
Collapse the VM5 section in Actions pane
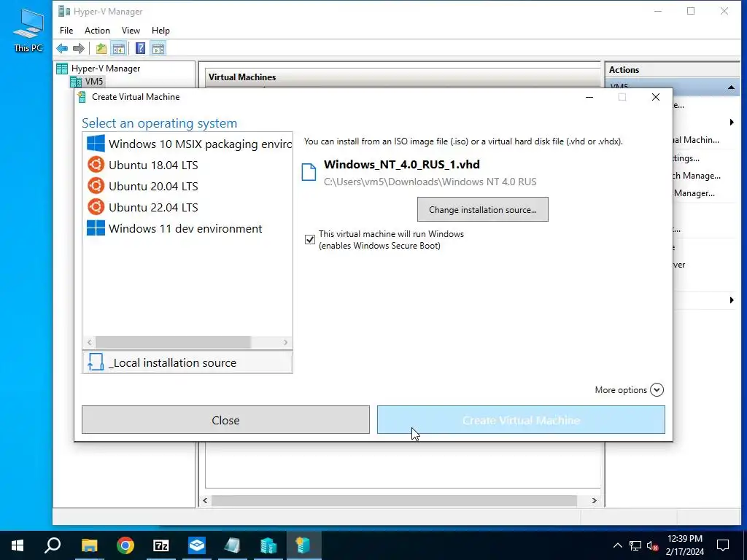point(731,87)
